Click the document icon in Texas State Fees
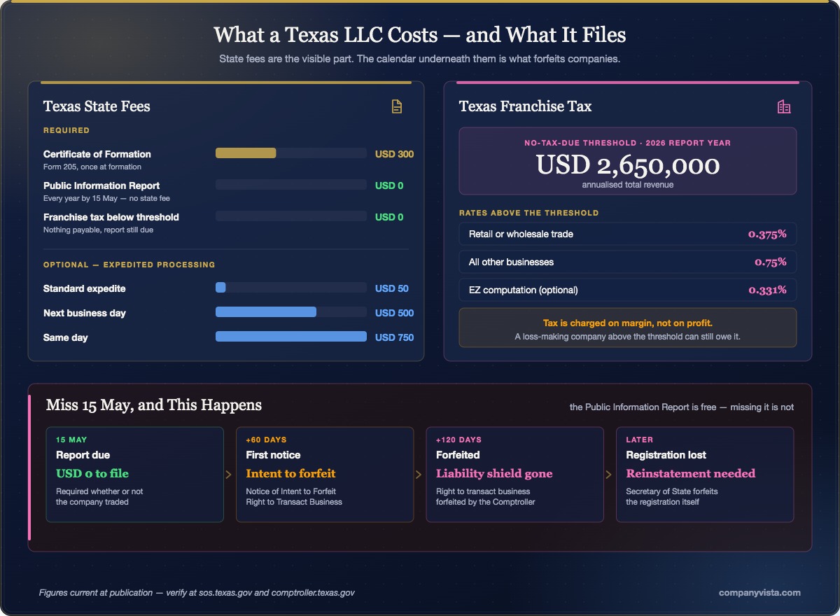This screenshot has height=616, width=840. 397,106
